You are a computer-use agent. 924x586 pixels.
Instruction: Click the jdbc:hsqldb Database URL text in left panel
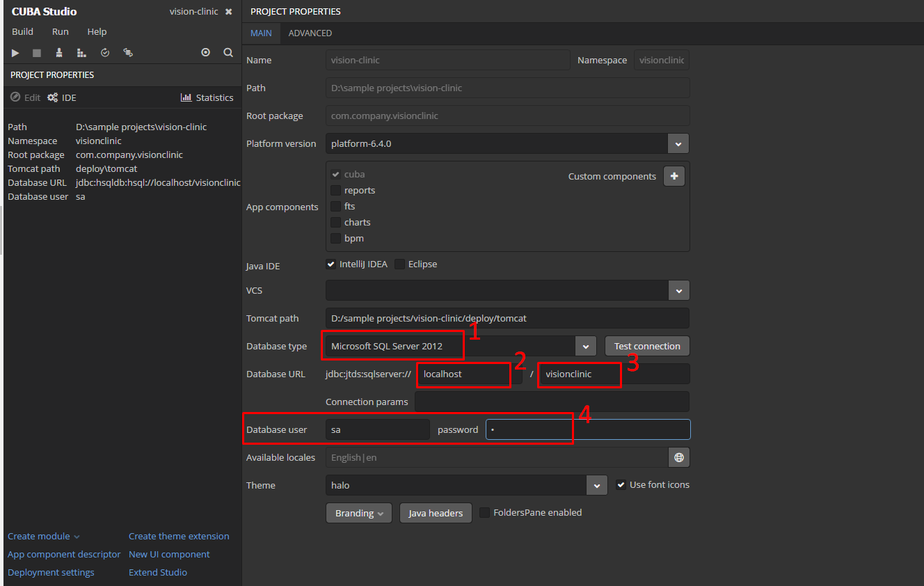pyautogui.click(x=158, y=182)
